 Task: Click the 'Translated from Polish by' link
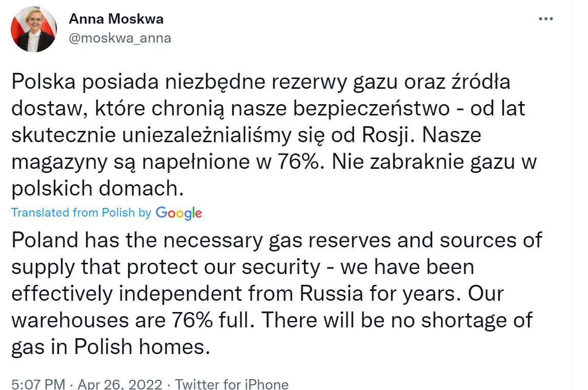81,212
